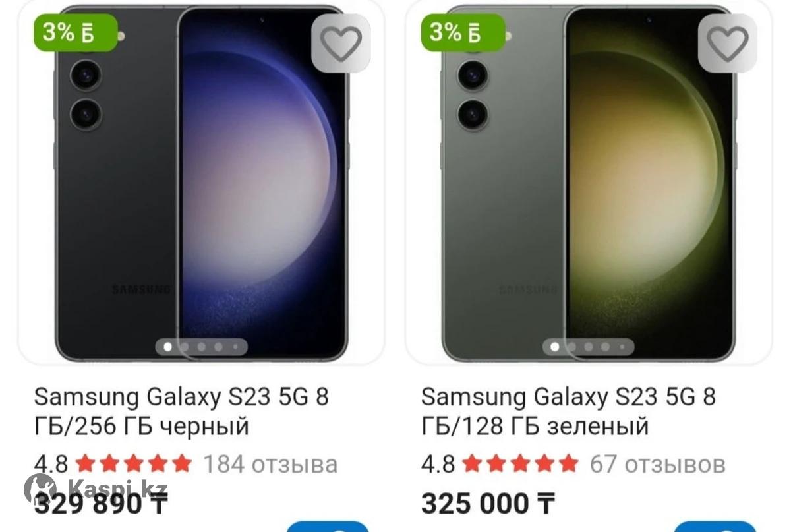Favorite the green Galaxy S23 with heart icon
The width and height of the screenshot is (791, 532).
click(728, 44)
